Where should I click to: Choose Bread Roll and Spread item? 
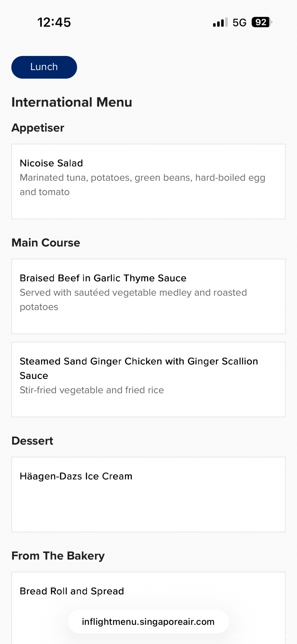point(72,591)
